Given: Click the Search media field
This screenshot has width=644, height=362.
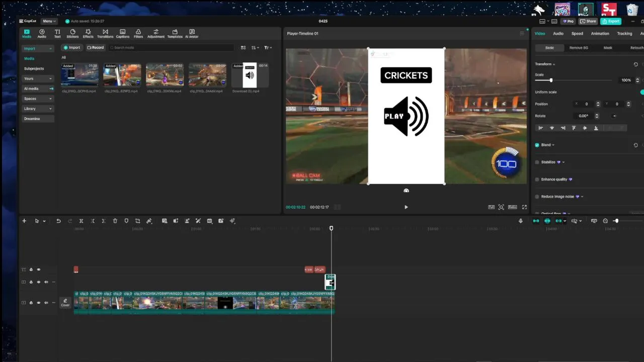Looking at the screenshot, I should pos(171,48).
